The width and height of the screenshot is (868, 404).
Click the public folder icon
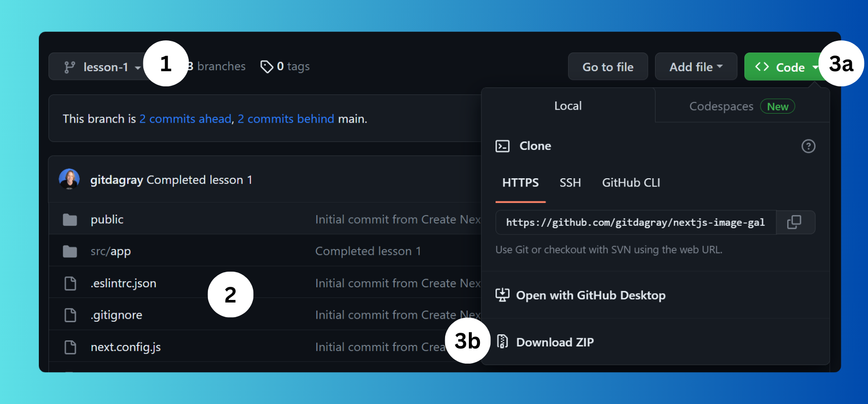[70, 220]
